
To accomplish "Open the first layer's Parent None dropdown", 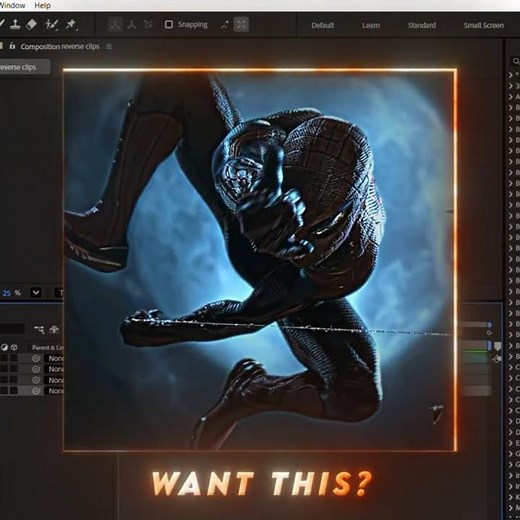I will [54, 358].
